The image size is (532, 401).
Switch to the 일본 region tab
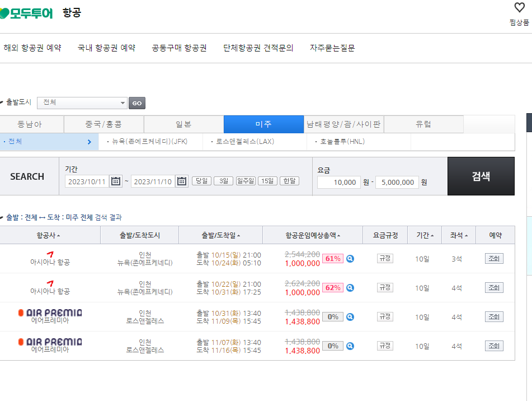[183, 124]
